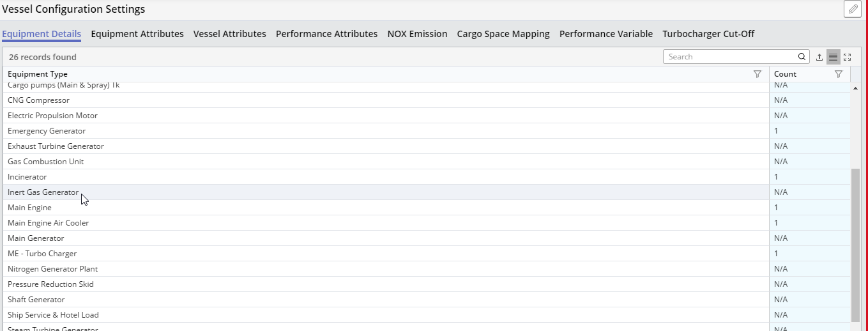The width and height of the screenshot is (868, 331).
Task: Open the Turbocharger Cut-Off tab
Action: [708, 34]
